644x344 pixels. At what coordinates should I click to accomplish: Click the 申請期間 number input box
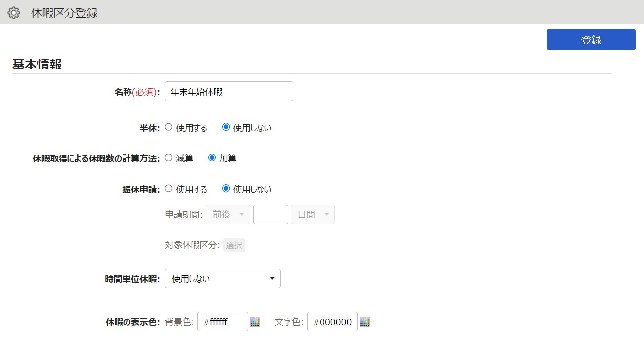click(270, 214)
